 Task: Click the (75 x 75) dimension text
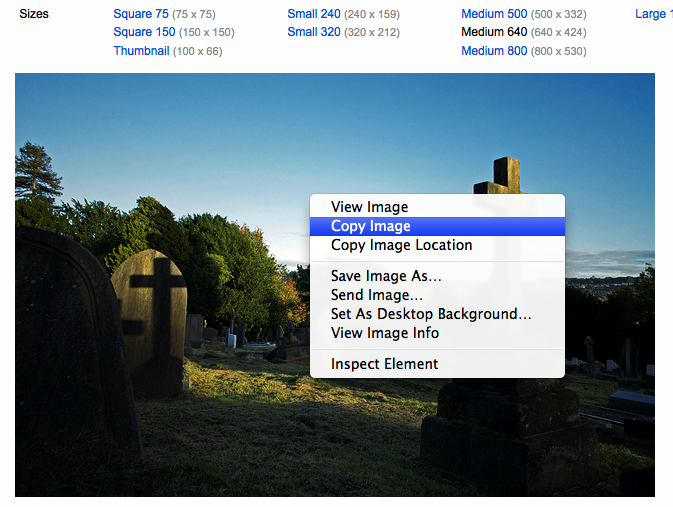pos(194,14)
